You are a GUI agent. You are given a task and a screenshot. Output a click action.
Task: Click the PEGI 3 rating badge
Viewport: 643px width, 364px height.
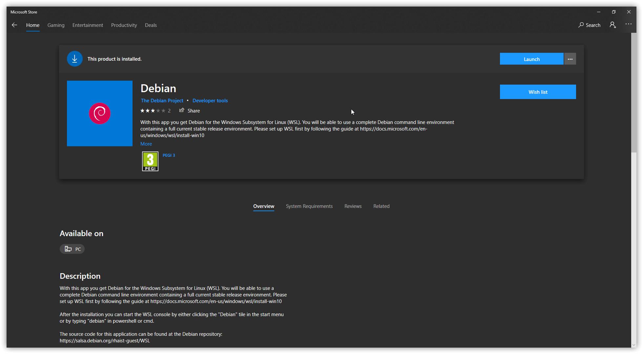(x=150, y=161)
